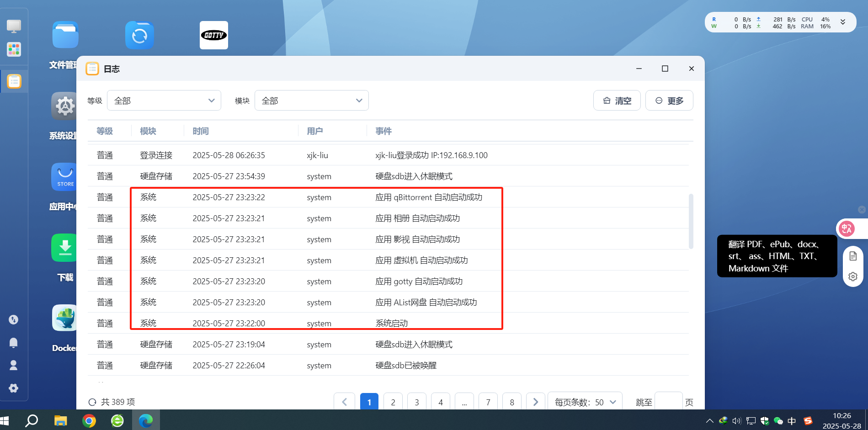Image resolution: width=868 pixels, height=430 pixels.
Task: Open the blue sync app desktop icon
Action: 139,35
